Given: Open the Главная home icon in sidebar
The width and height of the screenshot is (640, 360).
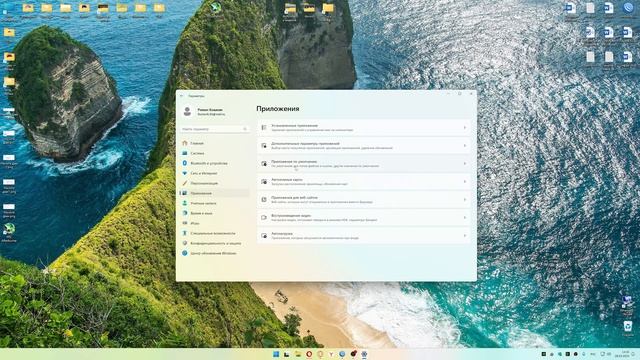Looking at the screenshot, I should pyautogui.click(x=185, y=143).
